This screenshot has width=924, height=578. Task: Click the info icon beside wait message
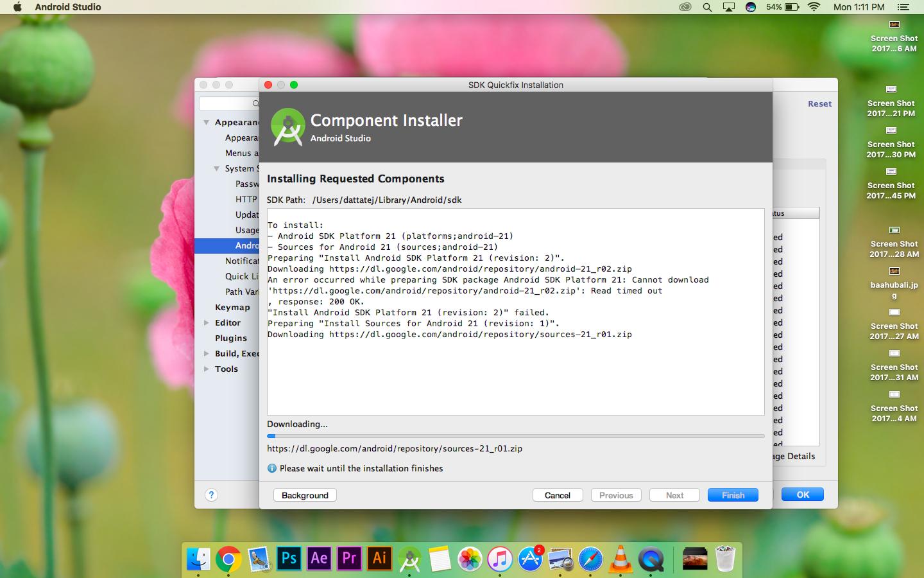pyautogui.click(x=272, y=468)
